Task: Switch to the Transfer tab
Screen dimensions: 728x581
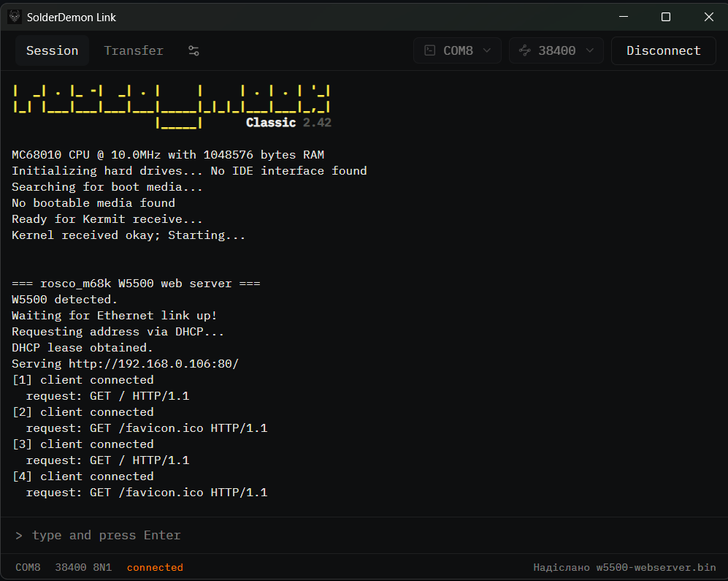Action: [134, 50]
